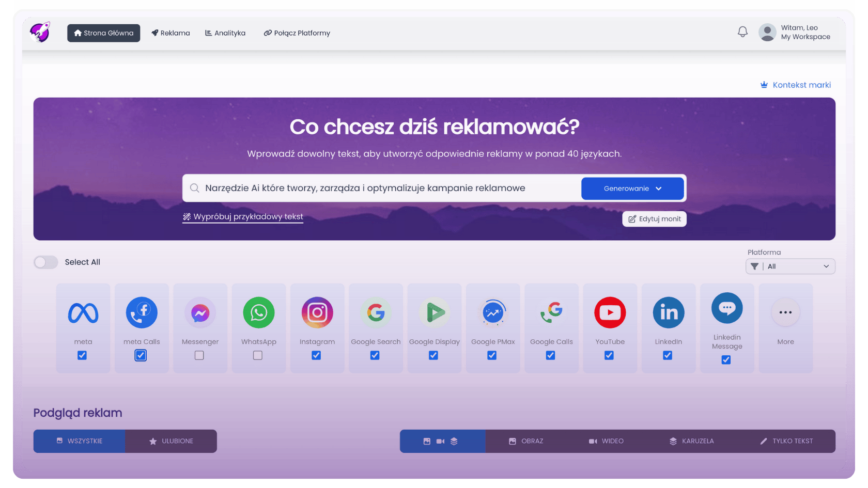Click the Instagram icon
The height and width of the screenshot is (488, 868).
[317, 312]
